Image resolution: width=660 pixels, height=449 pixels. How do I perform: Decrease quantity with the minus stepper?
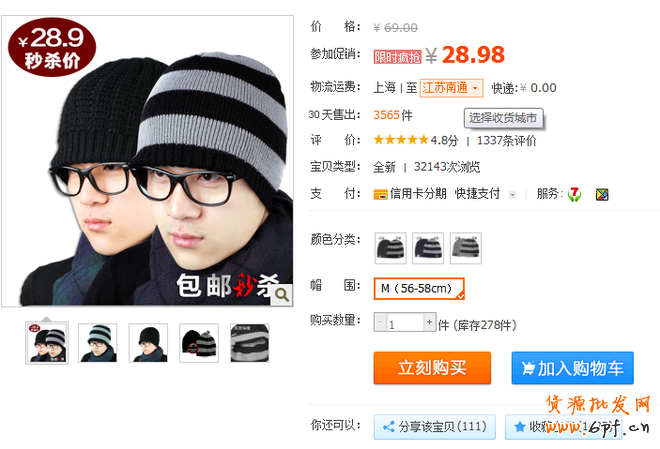380,322
